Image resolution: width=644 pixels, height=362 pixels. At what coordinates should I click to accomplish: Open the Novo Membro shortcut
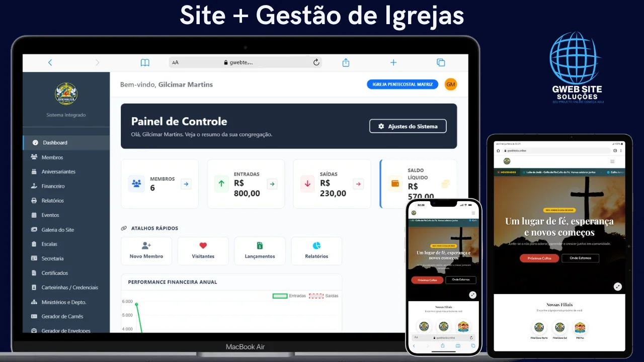[x=146, y=251]
